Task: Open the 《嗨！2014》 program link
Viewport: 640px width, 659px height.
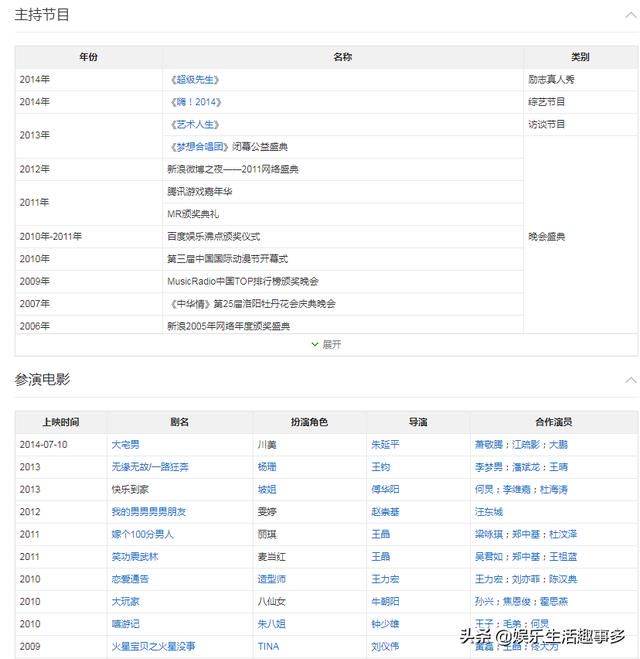Action: click(195, 102)
